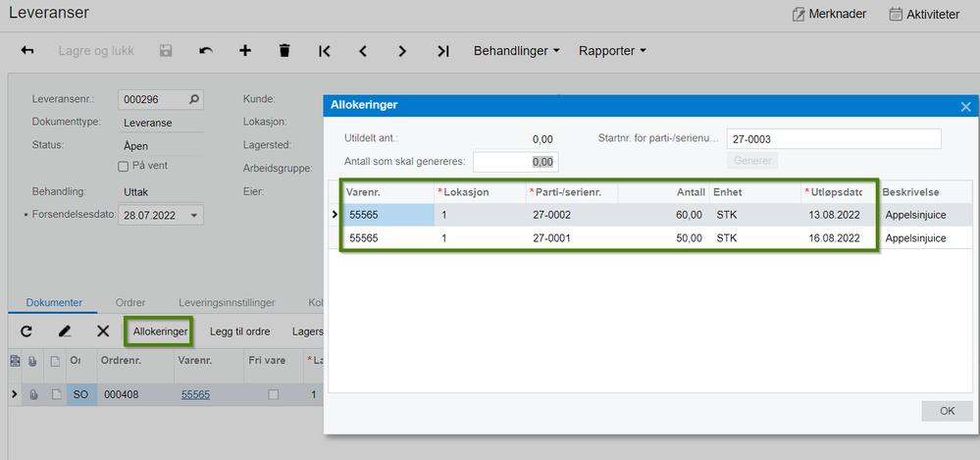Add a new record with plus icon
The height and width of the screenshot is (460, 980).
(x=245, y=51)
